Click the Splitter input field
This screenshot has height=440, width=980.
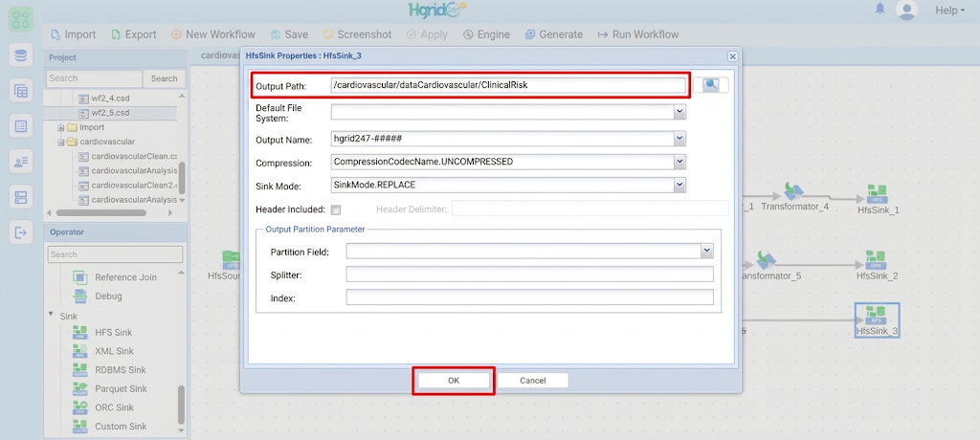pos(529,275)
